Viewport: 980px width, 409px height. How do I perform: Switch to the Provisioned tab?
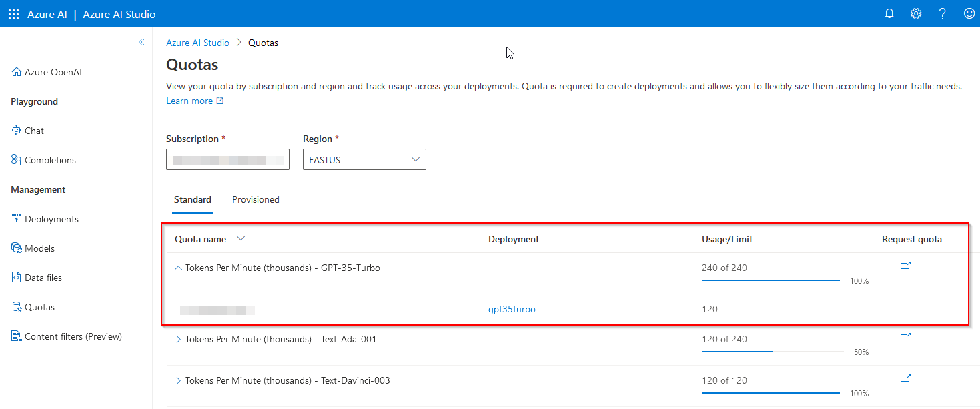(256, 199)
